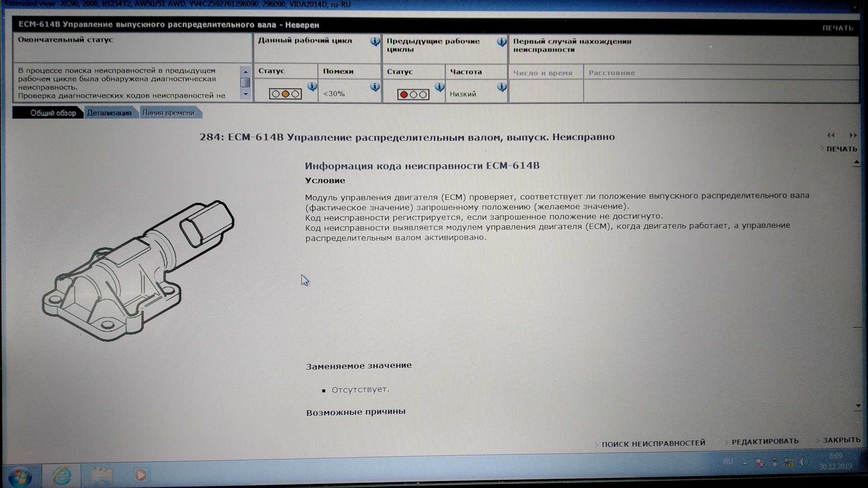Viewport: 868px width, 488px height.
Task: Click main content scroll up arrow
Action: tap(857, 162)
